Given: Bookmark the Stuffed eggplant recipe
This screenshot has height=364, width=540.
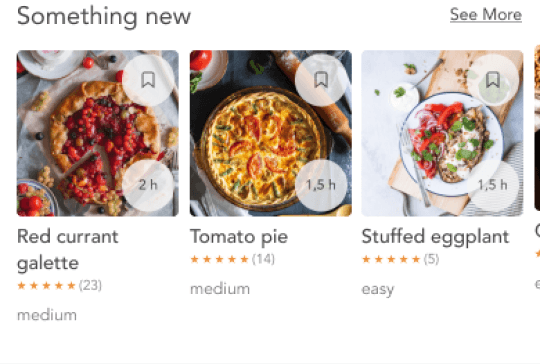Looking at the screenshot, I should (493, 80).
